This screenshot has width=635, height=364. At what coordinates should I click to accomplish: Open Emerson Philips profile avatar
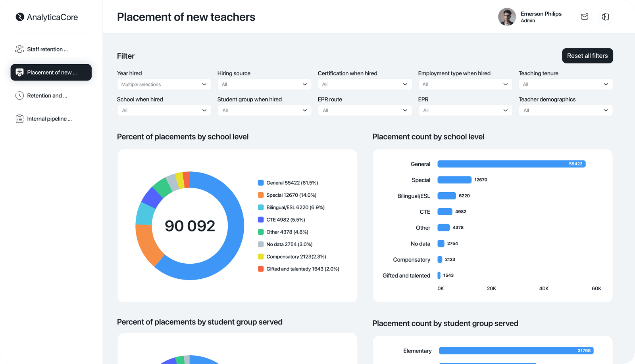pyautogui.click(x=507, y=17)
